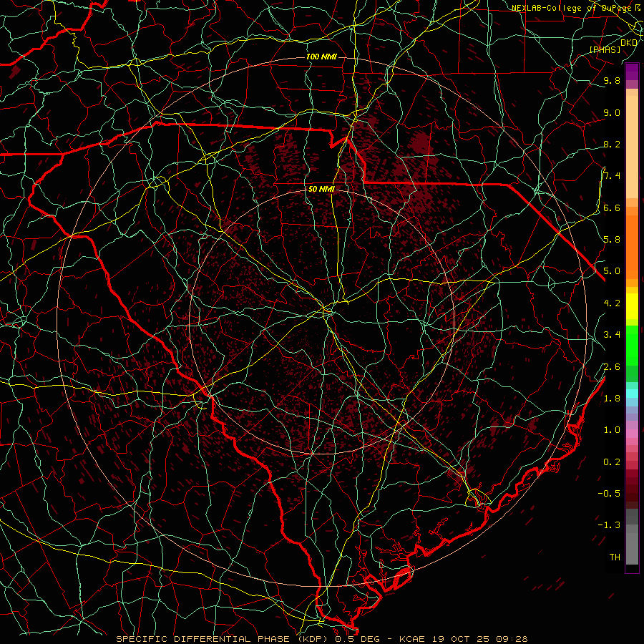Click the -0.5 legend scale value
The width and height of the screenshot is (644, 644).
(609, 494)
